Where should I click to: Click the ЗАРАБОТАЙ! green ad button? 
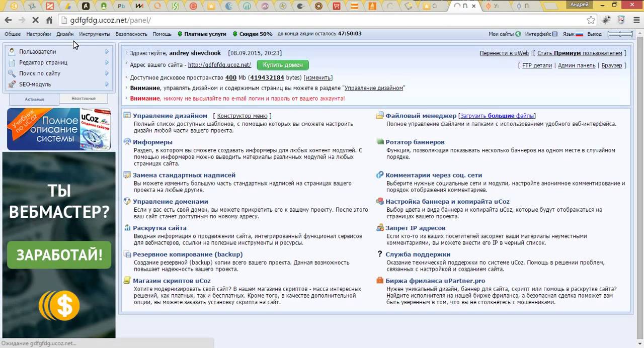(x=59, y=254)
